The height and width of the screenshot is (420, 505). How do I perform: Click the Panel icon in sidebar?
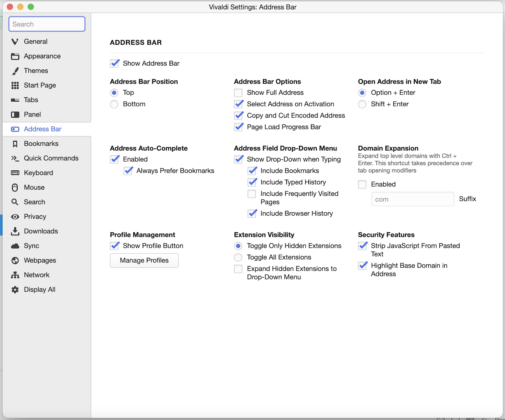click(x=15, y=115)
